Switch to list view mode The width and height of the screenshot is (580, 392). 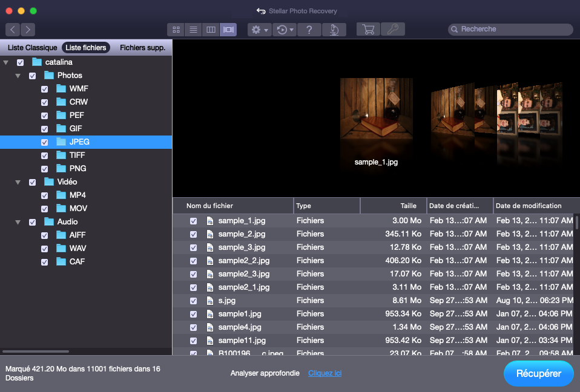[x=193, y=30]
